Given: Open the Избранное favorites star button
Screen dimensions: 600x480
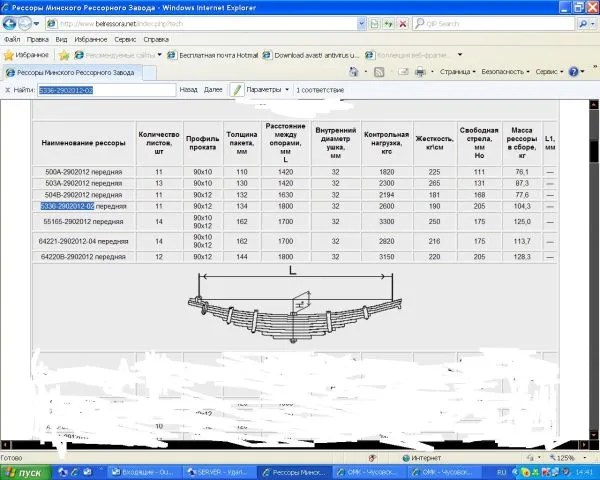Looking at the screenshot, I should click(x=26, y=55).
